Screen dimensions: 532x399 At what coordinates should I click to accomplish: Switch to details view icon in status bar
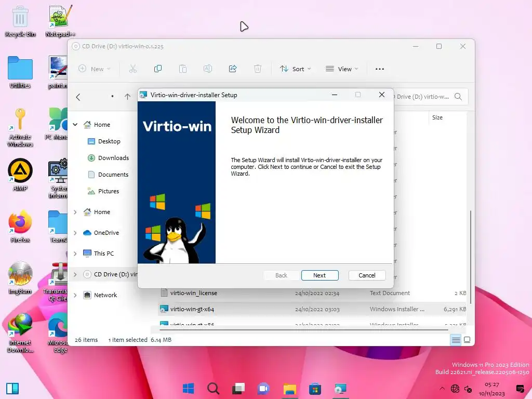click(456, 340)
